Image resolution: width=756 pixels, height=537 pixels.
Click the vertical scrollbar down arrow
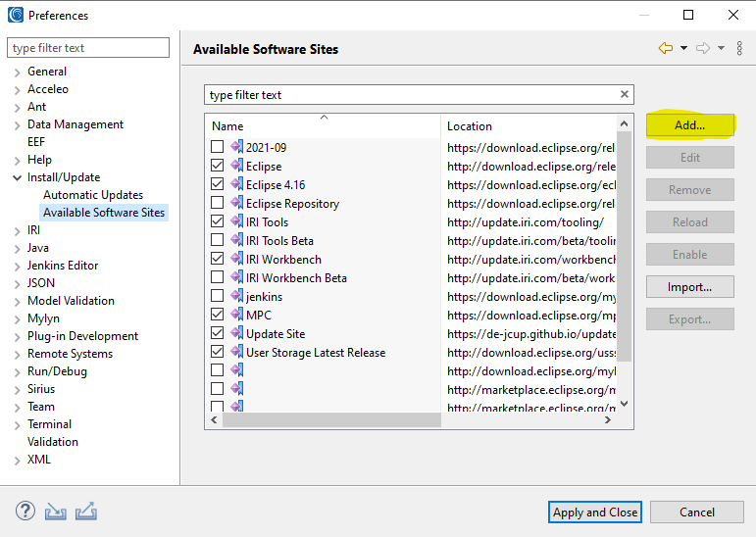624,404
